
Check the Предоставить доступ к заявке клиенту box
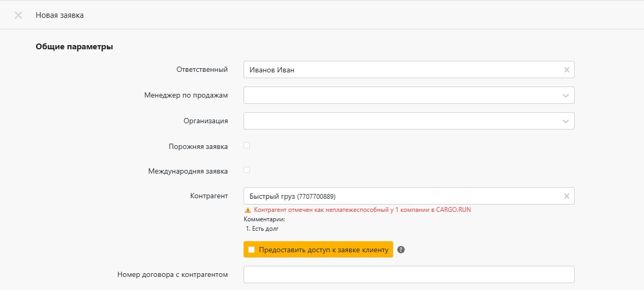tap(251, 250)
